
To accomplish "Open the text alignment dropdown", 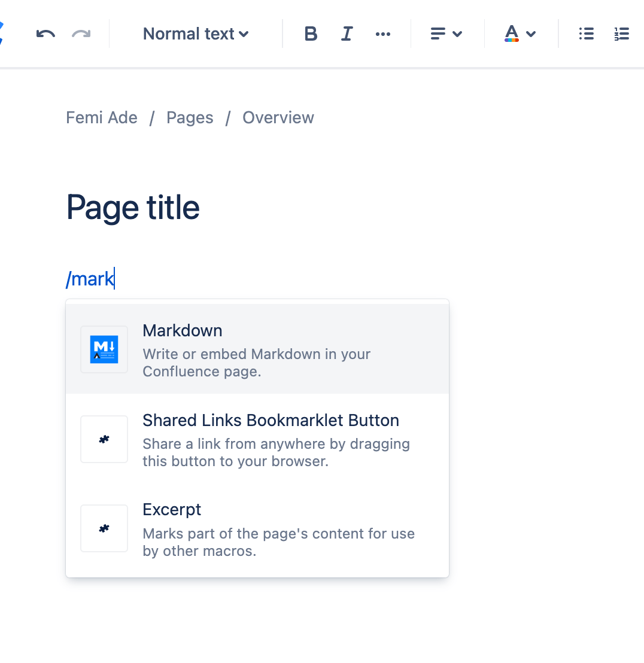I will click(x=446, y=34).
